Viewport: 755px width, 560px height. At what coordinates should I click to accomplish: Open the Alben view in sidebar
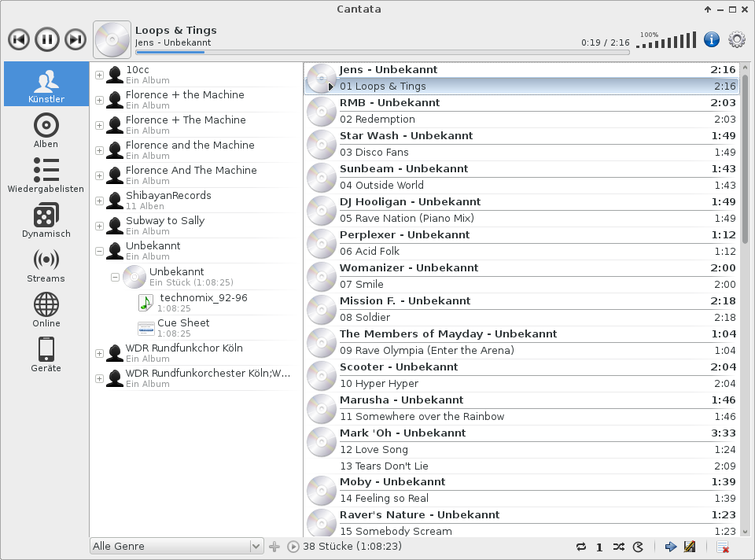tap(46, 130)
